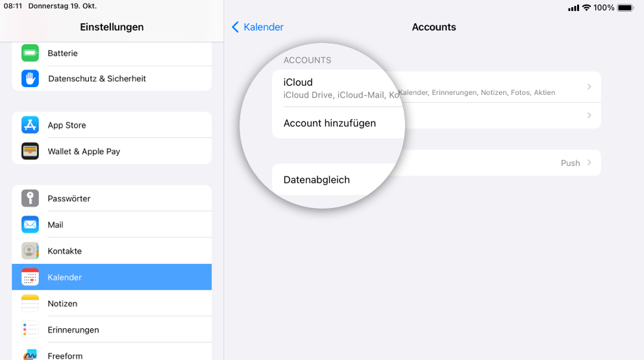
Task: Tap the Batterie icon in sidebar
Action: tap(30, 53)
